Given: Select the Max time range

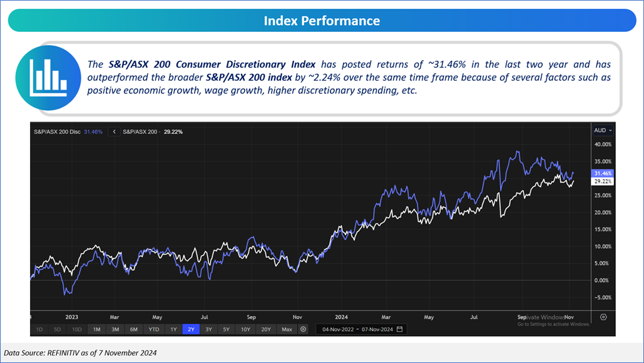Looking at the screenshot, I should 287,329.
